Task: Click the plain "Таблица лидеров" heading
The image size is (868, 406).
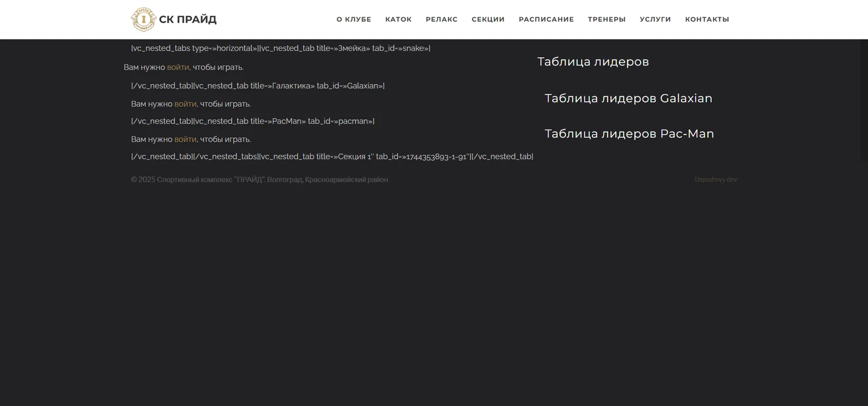Action: (593, 62)
